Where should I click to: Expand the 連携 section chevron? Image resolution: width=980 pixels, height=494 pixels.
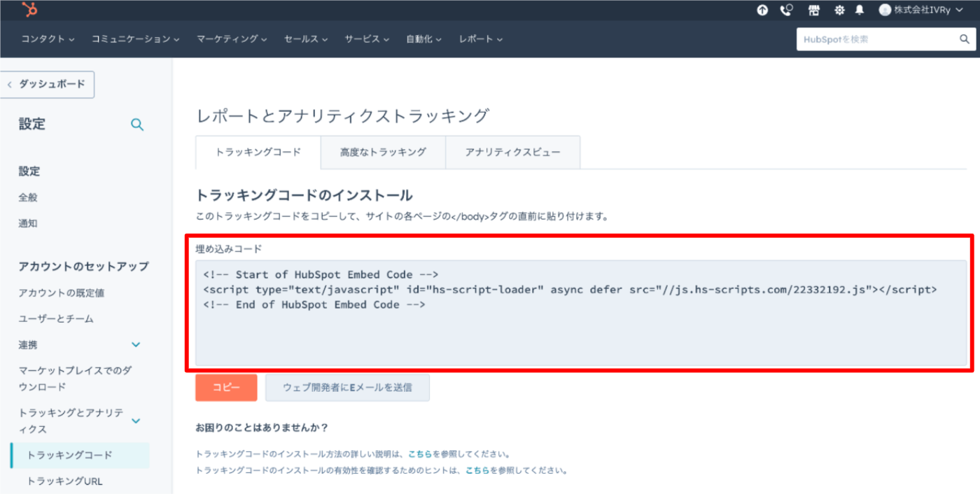pyautogui.click(x=136, y=344)
